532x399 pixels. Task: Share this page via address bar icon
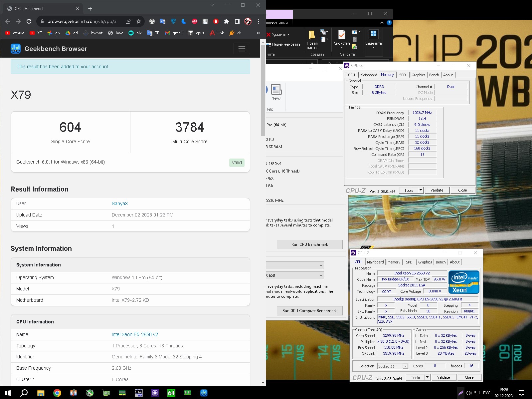coord(128,21)
